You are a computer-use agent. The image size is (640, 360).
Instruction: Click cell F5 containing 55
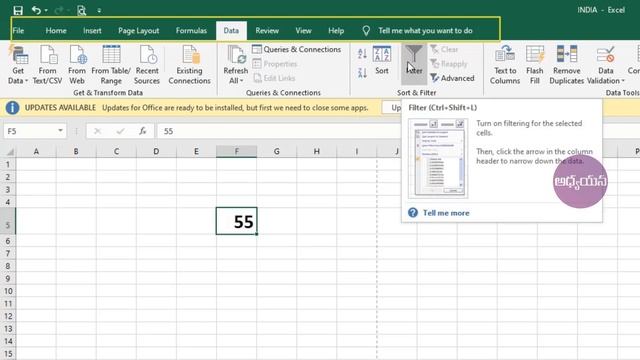pyautogui.click(x=237, y=221)
